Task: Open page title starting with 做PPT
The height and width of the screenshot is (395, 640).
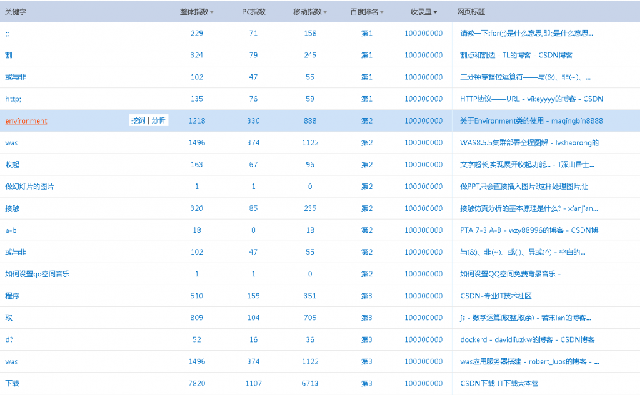Action: [524, 186]
